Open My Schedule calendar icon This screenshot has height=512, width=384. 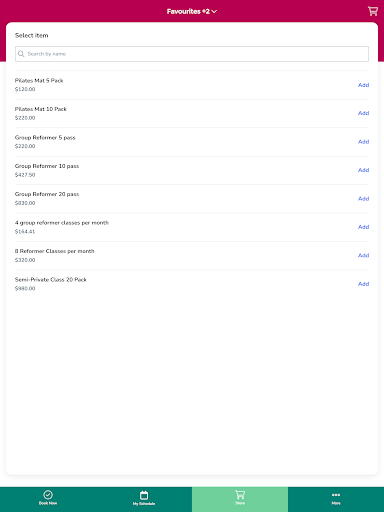pyautogui.click(x=144, y=495)
